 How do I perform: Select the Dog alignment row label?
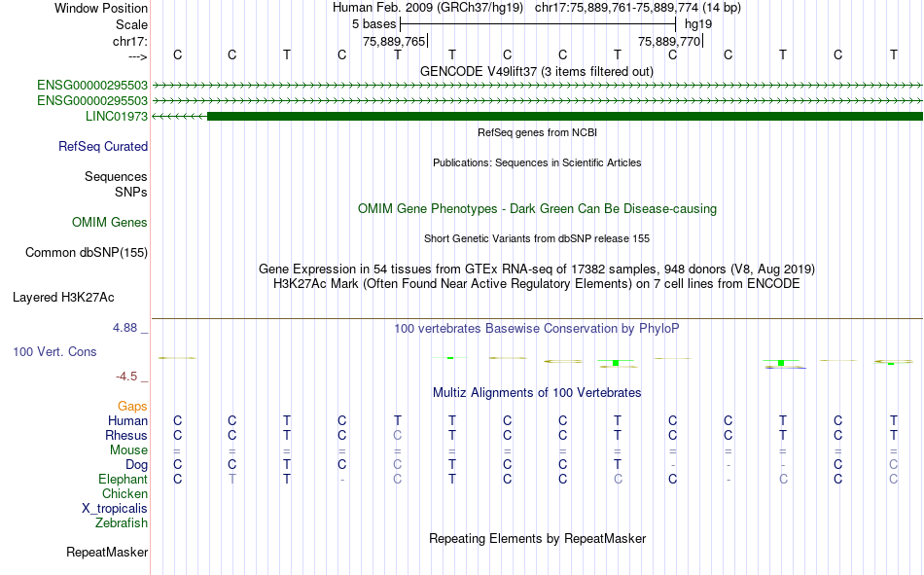pyautogui.click(x=136, y=465)
